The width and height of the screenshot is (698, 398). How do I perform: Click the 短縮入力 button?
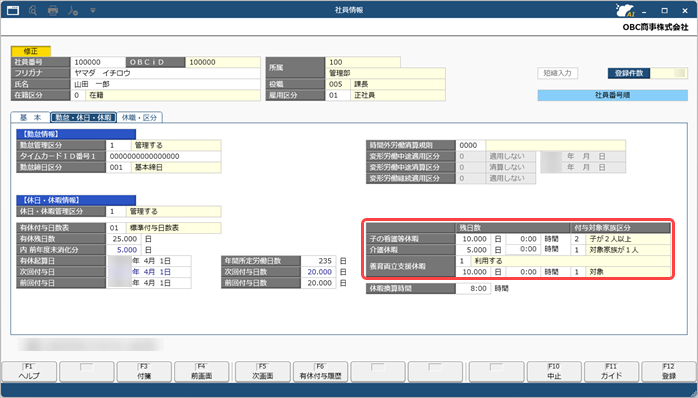pos(557,73)
